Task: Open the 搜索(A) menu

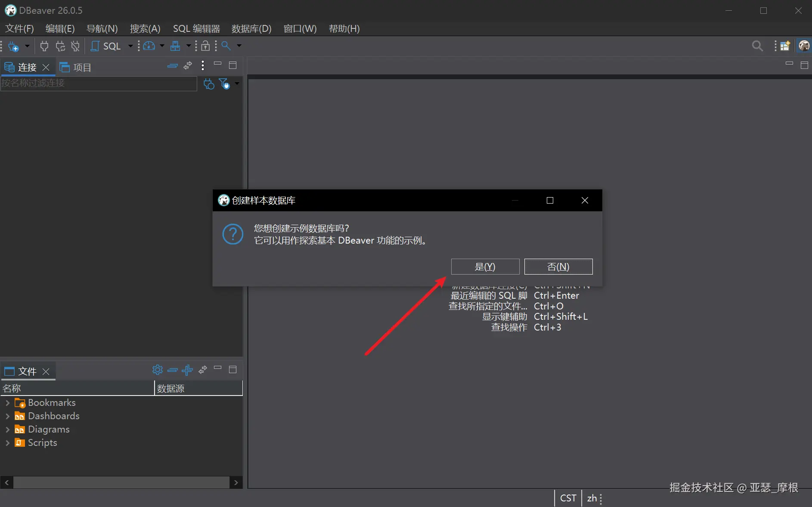Action: coord(145,29)
